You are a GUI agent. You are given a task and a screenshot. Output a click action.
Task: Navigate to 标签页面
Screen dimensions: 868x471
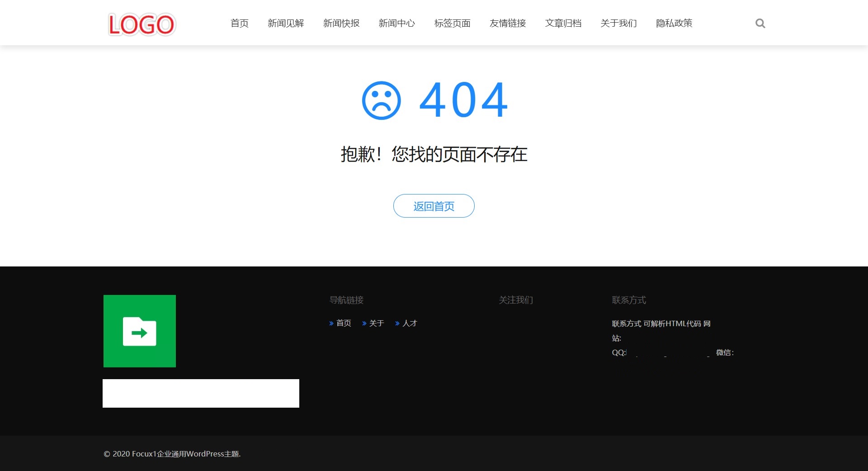click(452, 24)
